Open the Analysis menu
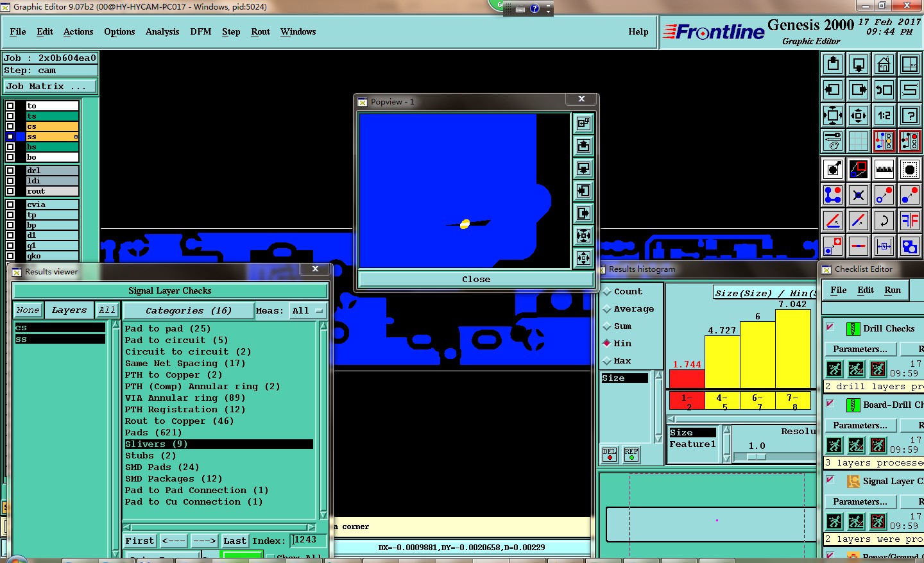Viewport: 924px width, 563px height. point(162,31)
